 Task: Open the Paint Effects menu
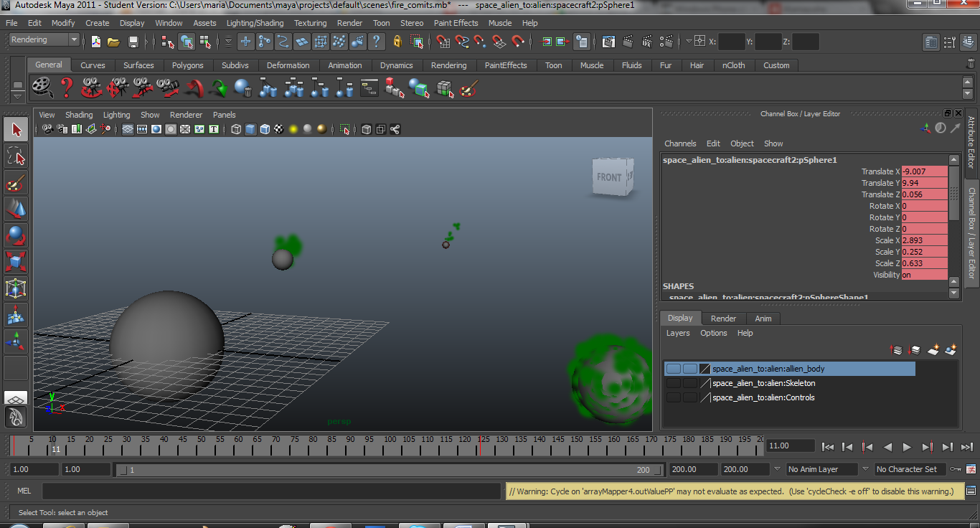pos(456,23)
